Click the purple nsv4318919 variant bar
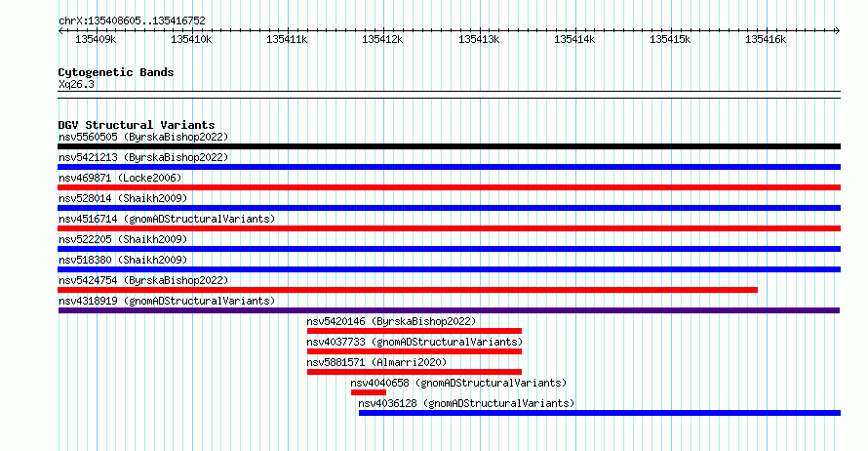The width and height of the screenshot is (868, 451). (x=449, y=310)
